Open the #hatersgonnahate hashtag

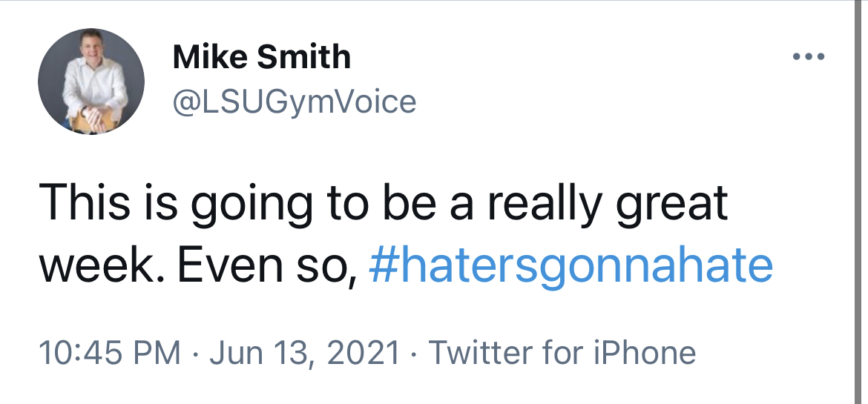[x=571, y=266]
